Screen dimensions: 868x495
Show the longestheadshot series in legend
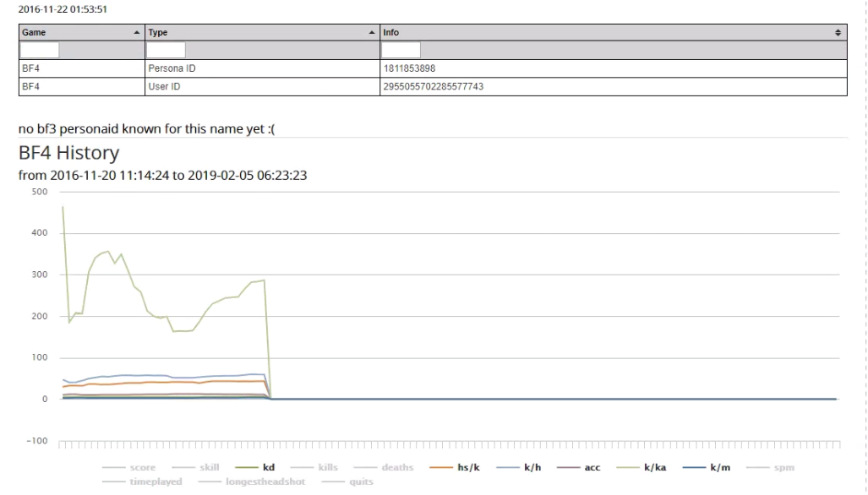click(251, 481)
